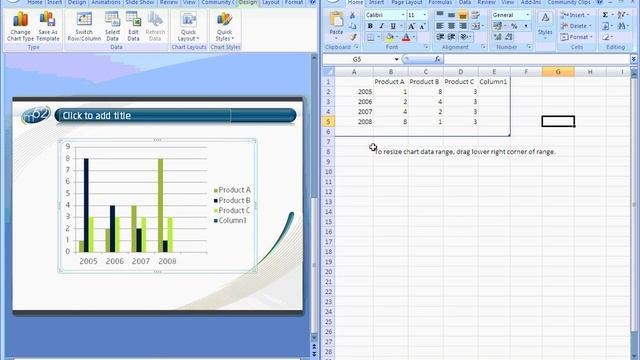Toggle Underline formatting in Excel

393,26
